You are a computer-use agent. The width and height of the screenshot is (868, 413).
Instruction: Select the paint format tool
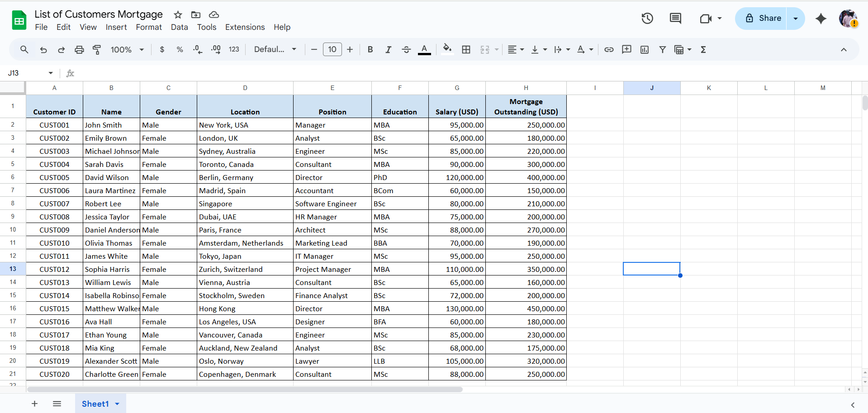click(x=97, y=50)
